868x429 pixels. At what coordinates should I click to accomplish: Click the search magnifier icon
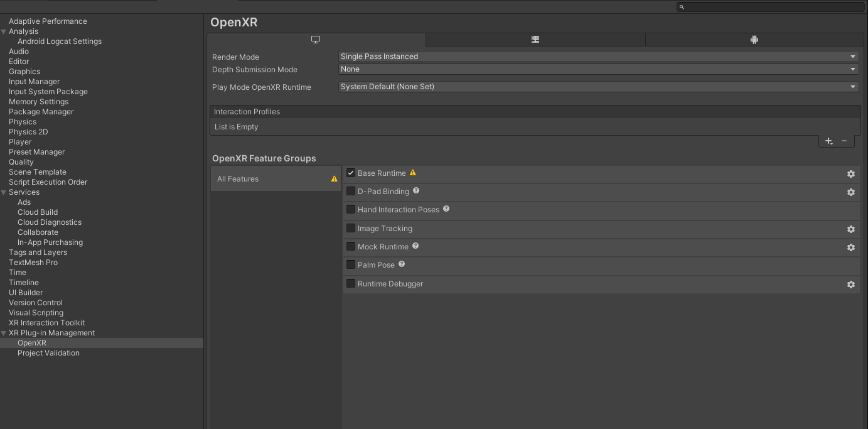click(682, 7)
